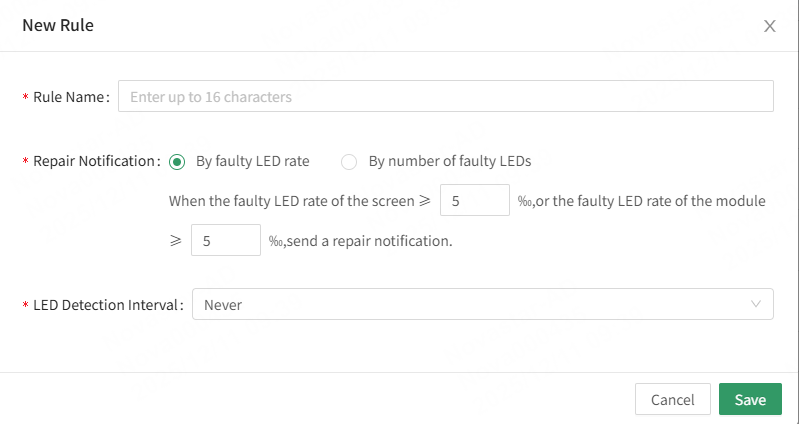This screenshot has width=799, height=424.
Task: Click the Rule Name label
Action: (70, 97)
